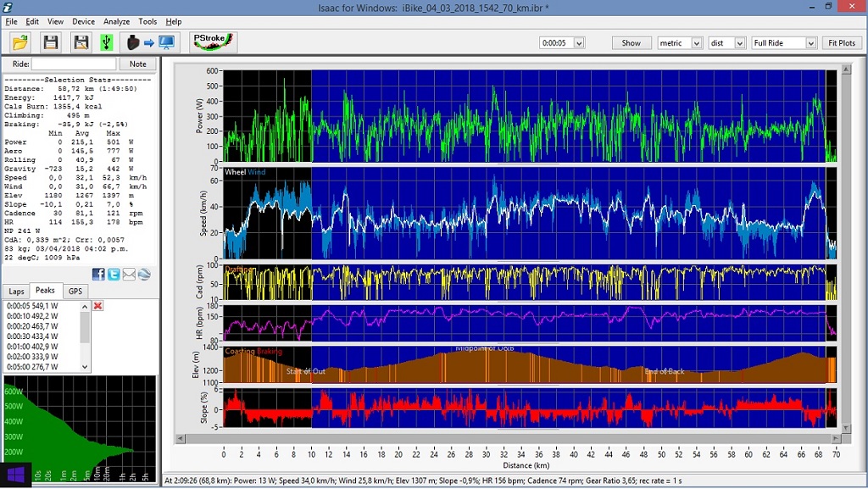Viewport: 868px width, 489px height.
Task: Open the Analyze menu
Action: tap(116, 21)
